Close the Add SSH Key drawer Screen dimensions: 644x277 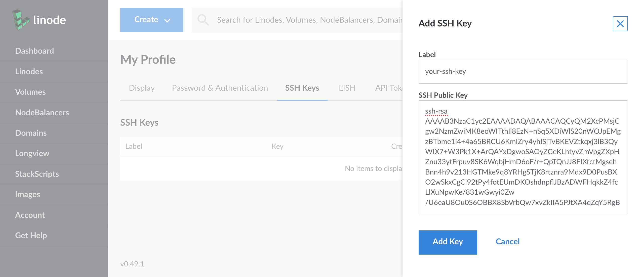click(x=620, y=24)
